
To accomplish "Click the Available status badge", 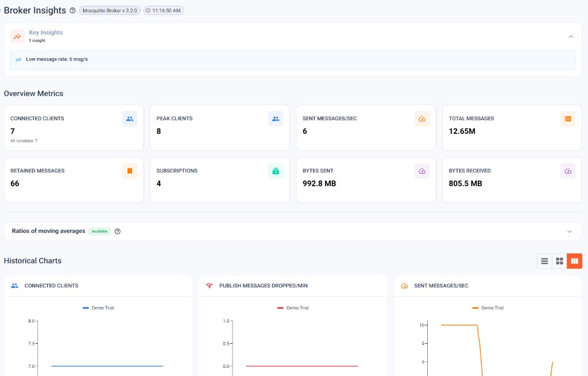I will 100,231.
